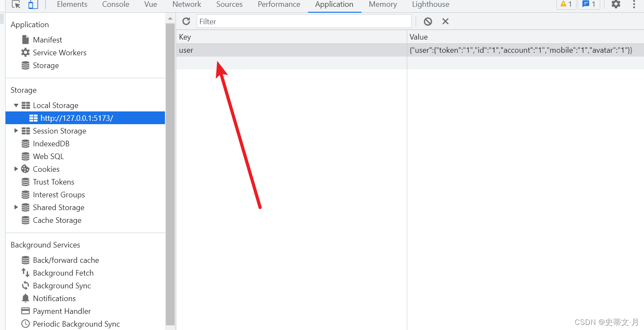
Task: Switch to the Network tab
Action: tap(187, 4)
